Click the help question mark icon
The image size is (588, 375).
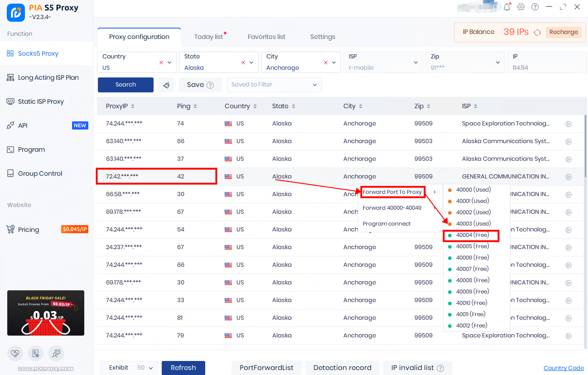click(x=535, y=7)
